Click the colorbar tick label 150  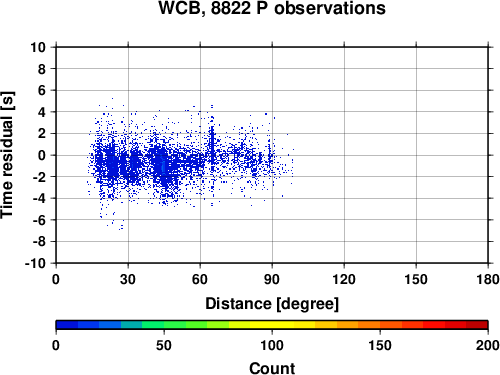pyautogui.click(x=380, y=345)
